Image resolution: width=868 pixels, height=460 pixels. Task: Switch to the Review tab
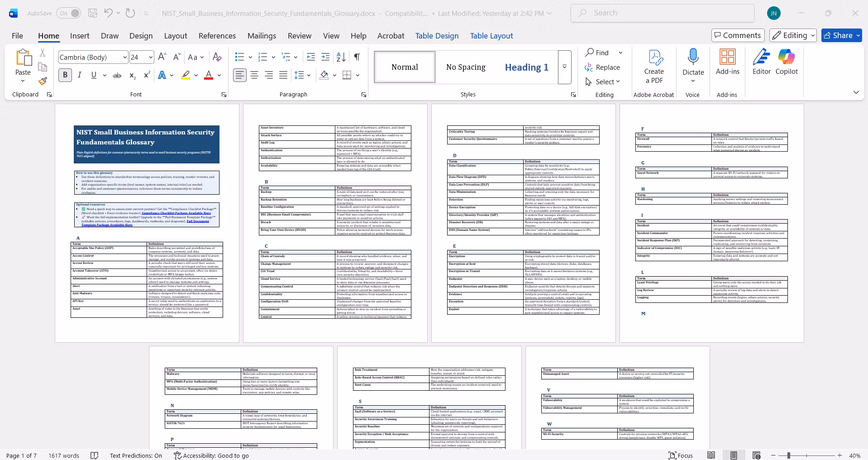300,36
